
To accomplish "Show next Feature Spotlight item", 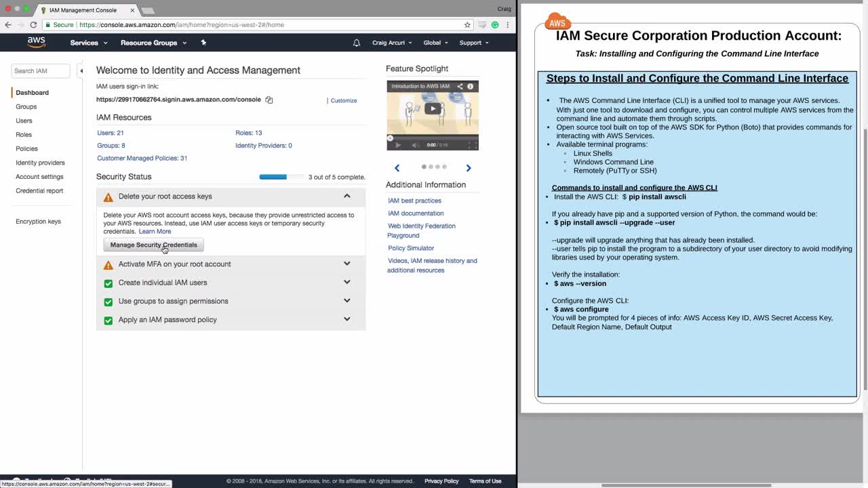I will (x=469, y=167).
